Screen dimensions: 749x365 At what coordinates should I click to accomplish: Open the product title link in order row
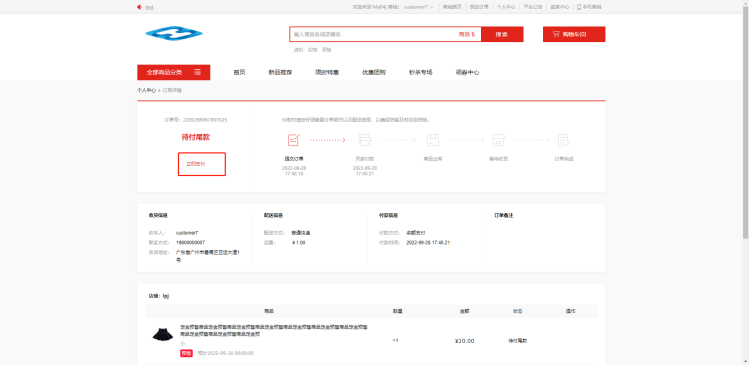click(274, 331)
